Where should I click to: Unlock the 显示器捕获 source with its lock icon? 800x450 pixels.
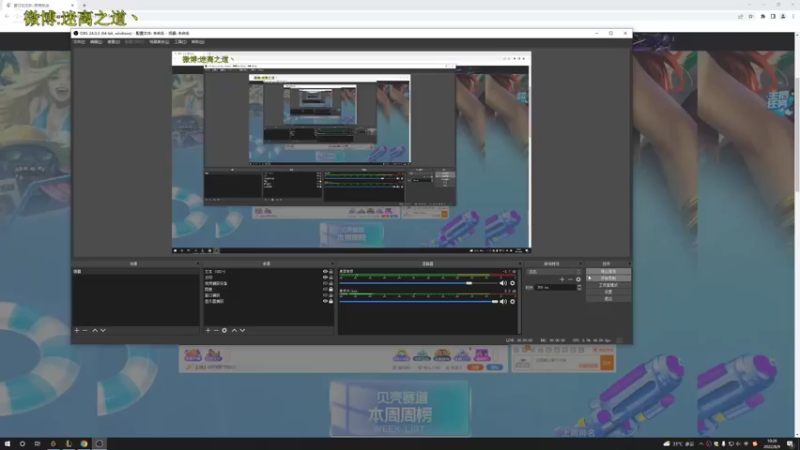tap(331, 301)
